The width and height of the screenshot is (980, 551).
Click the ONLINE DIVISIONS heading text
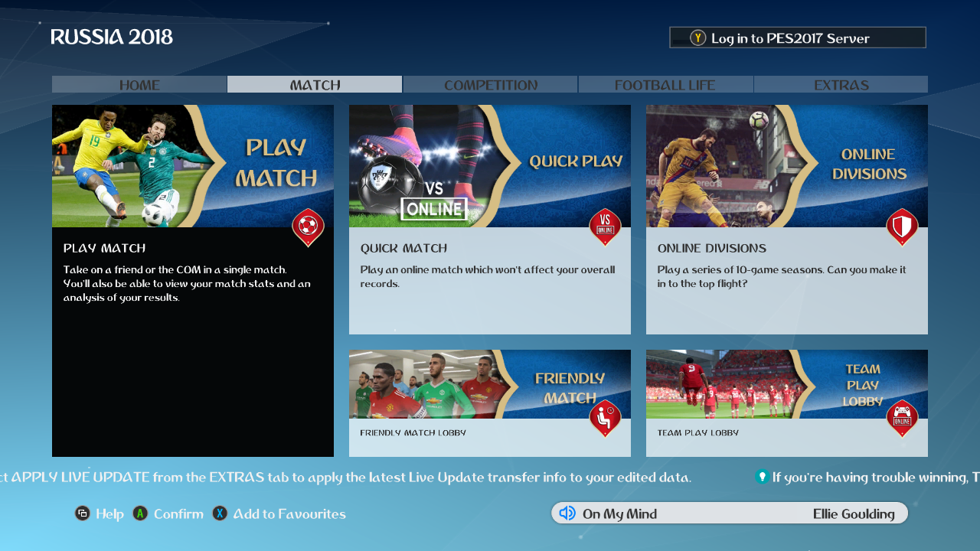[x=711, y=249]
